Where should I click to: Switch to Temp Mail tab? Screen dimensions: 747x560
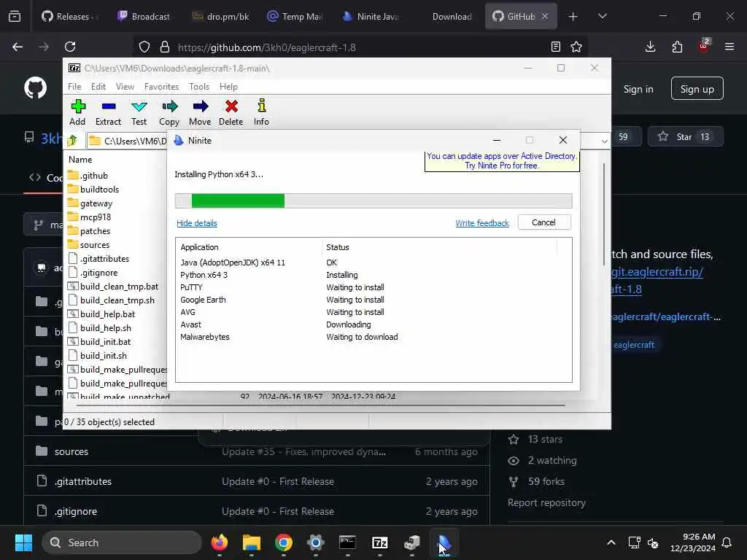pyautogui.click(x=295, y=17)
